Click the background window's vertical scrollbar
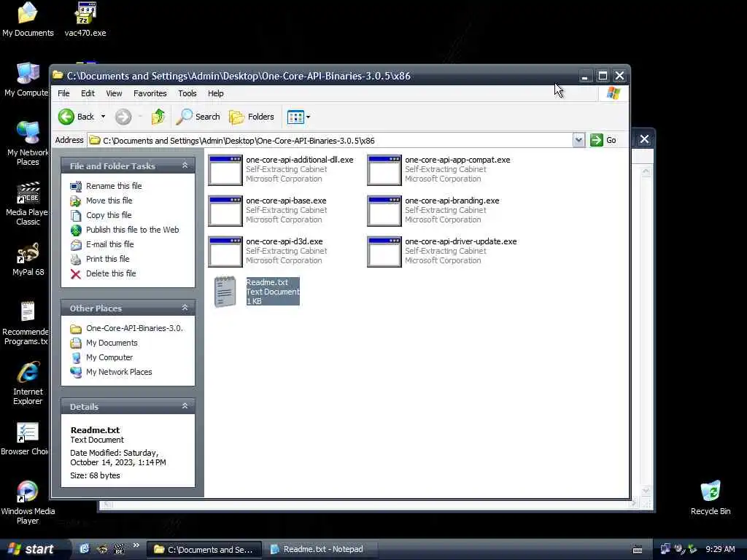 pos(646,331)
